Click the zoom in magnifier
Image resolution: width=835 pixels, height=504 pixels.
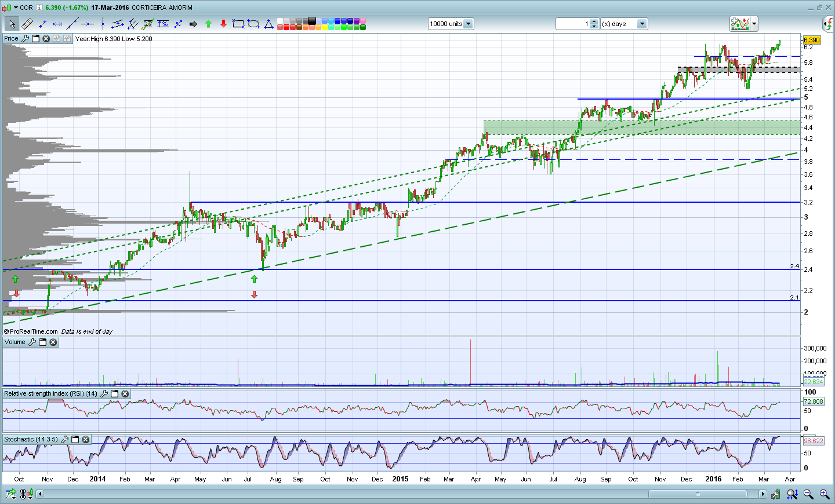(824, 494)
